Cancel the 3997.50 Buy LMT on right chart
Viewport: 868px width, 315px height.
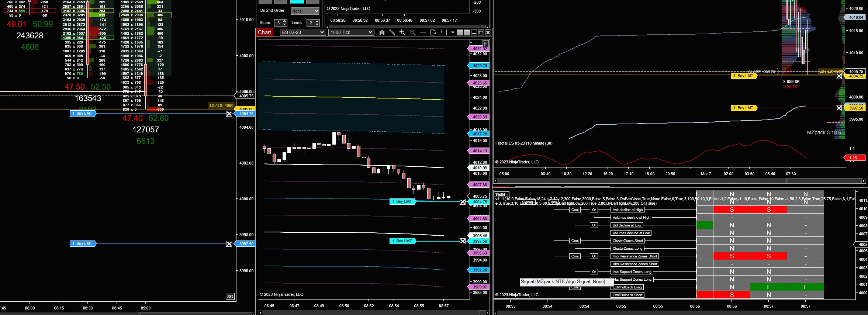[839, 108]
